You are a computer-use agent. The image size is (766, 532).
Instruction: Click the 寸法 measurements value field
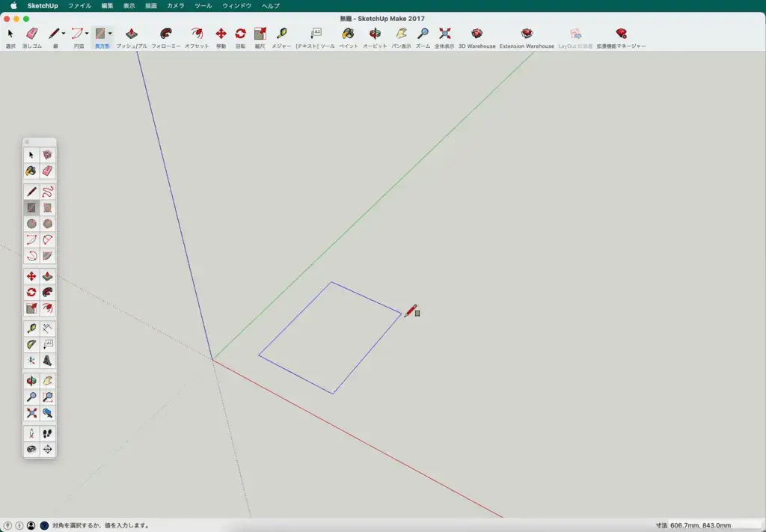[x=715, y=526]
